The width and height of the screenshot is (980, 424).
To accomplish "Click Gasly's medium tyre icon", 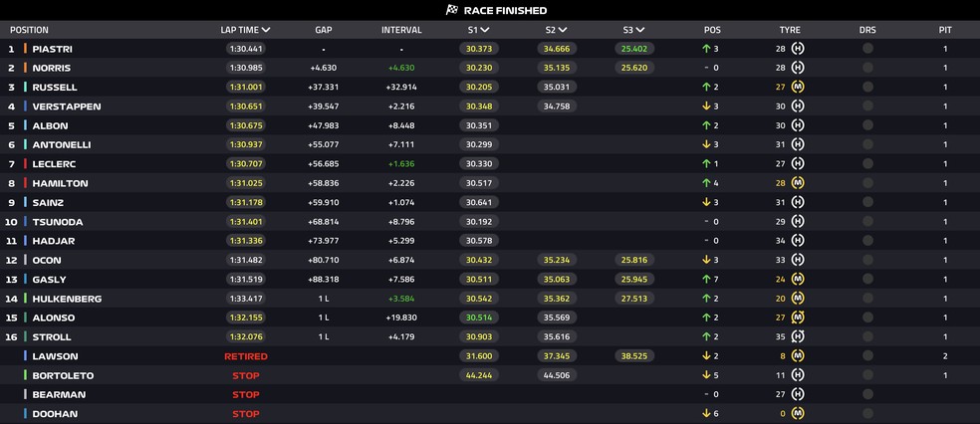I will (x=798, y=279).
